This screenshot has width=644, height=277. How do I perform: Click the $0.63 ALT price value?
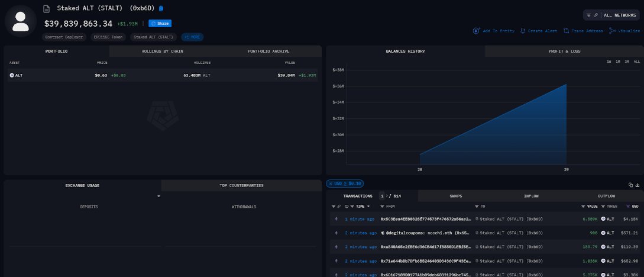101,75
